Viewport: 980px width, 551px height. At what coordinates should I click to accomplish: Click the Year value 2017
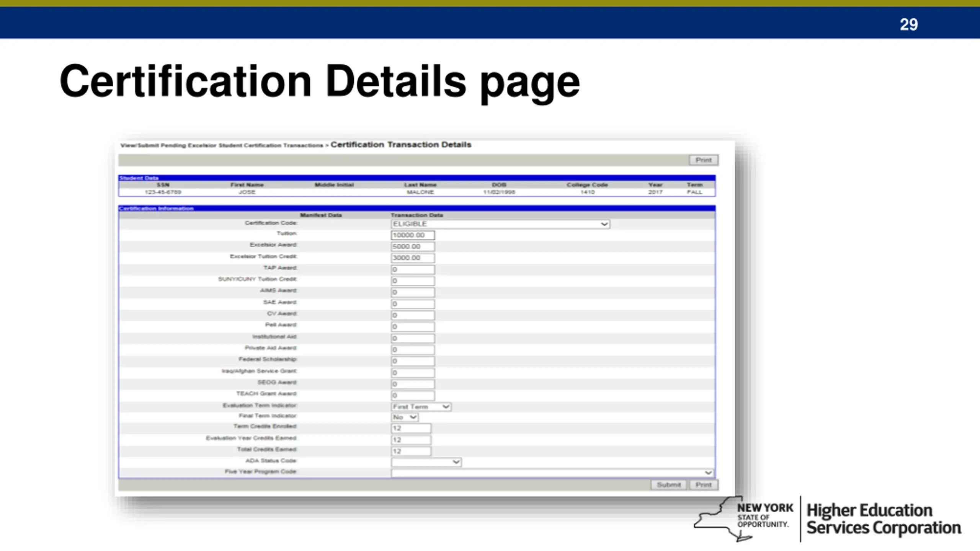[655, 192]
